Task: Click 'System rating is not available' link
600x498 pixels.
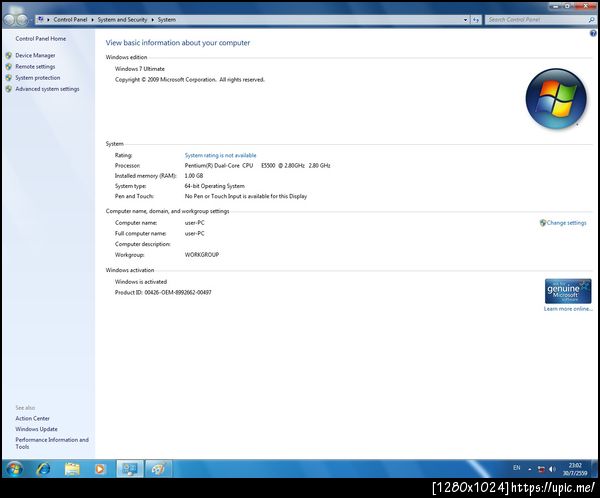Action: (220, 155)
